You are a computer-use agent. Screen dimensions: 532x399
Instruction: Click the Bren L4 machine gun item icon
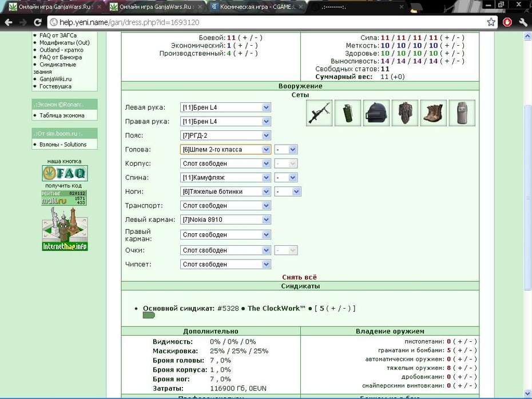(319, 113)
